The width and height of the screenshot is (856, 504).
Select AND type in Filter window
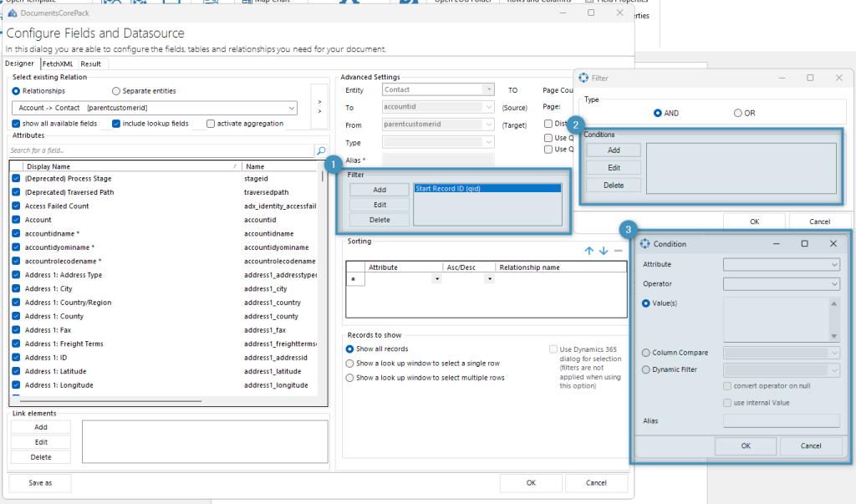tap(657, 113)
